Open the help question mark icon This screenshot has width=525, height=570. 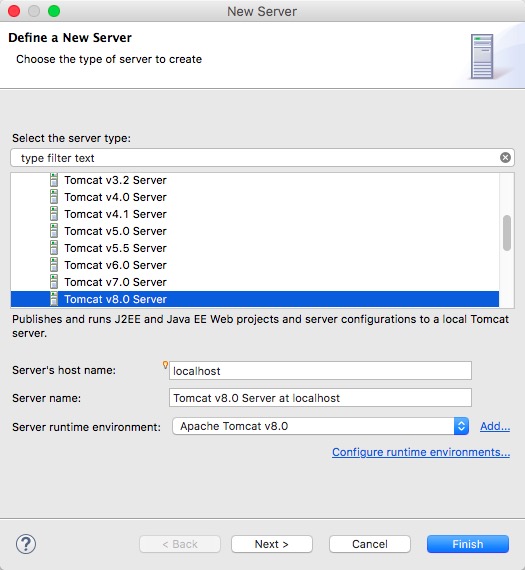26,544
